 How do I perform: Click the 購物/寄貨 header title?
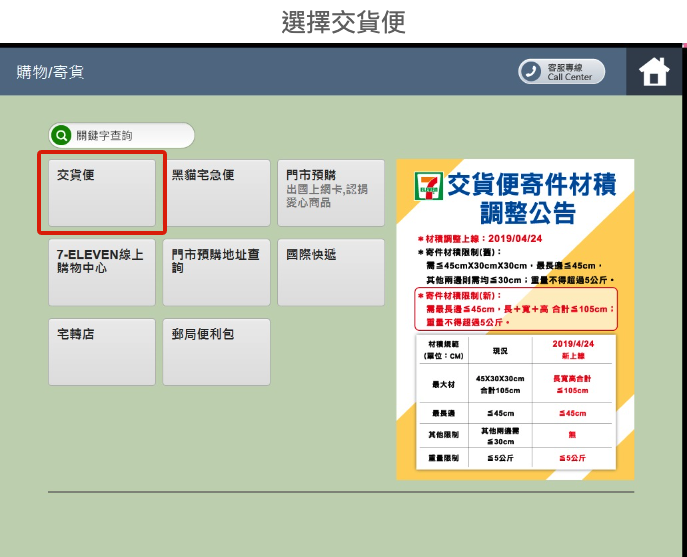tap(50, 72)
